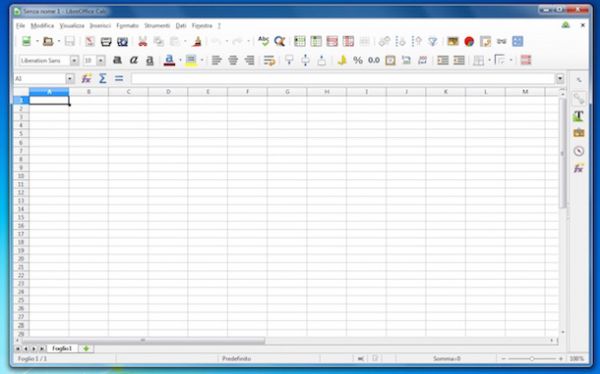Toggle bold text formatting
Screen dimensions: 600x374
[x=117, y=60]
